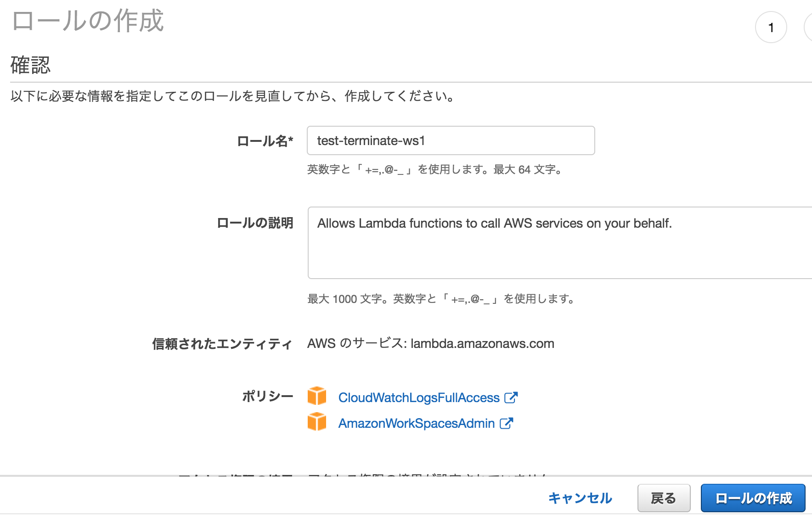Click the blue ロールの作成 button
Image resolution: width=812 pixels, height=515 pixels.
point(753,498)
